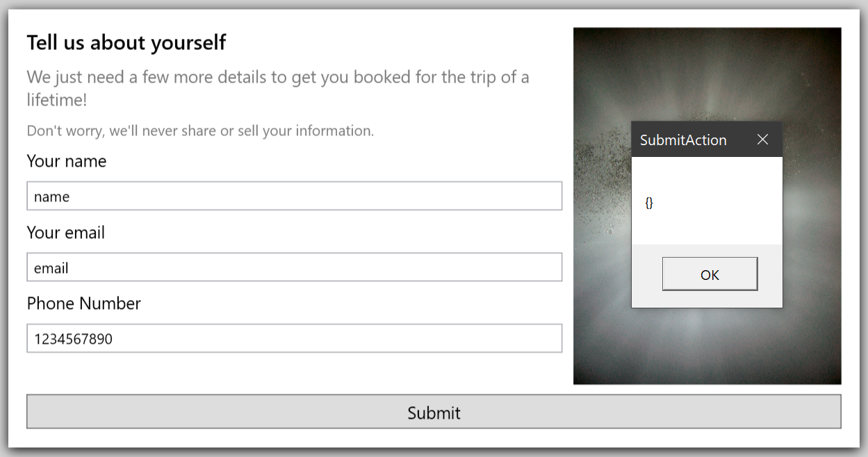This screenshot has height=457, width=868.
Task: Click the Phone Number input field
Action: (x=294, y=338)
